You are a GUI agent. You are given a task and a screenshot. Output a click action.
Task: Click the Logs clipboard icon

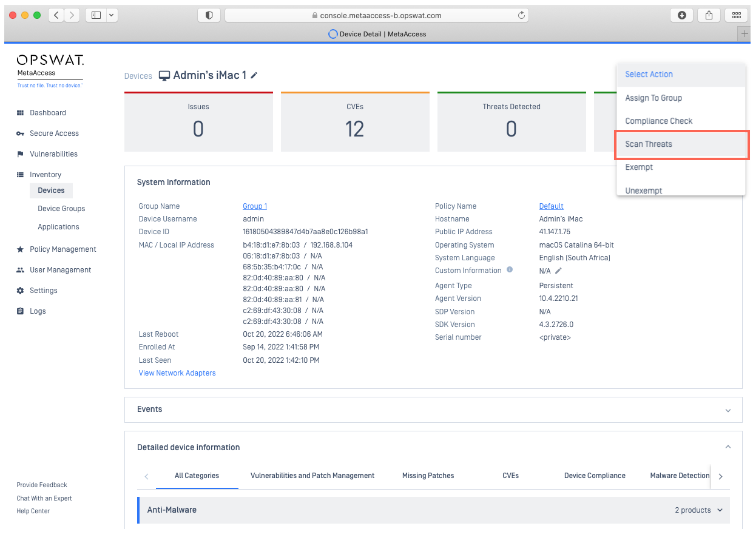point(20,311)
